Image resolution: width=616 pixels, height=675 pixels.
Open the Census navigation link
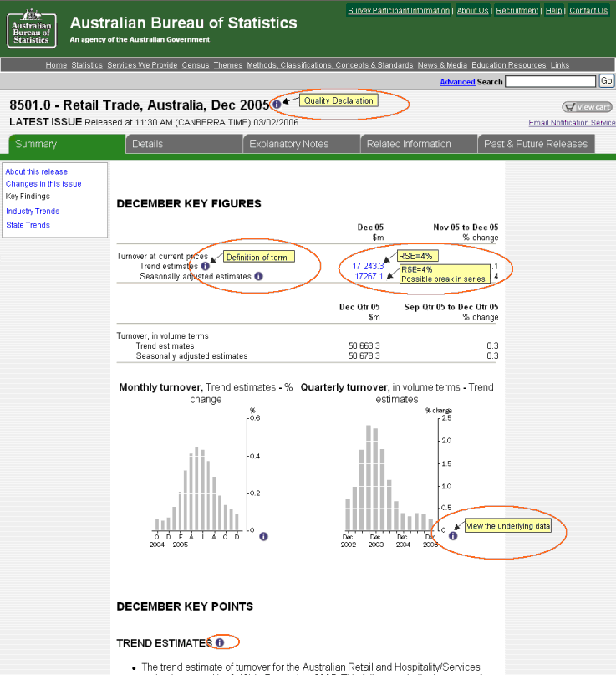(x=196, y=65)
